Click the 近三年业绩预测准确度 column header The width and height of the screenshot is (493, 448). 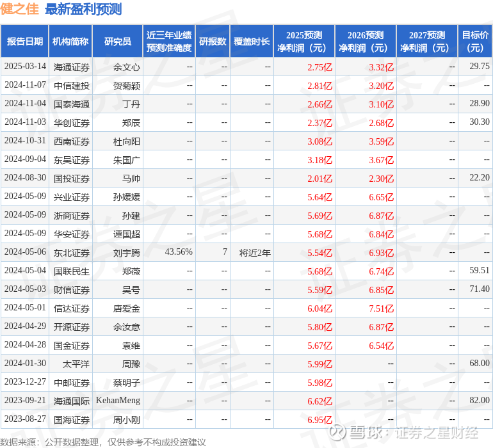[x=169, y=41]
